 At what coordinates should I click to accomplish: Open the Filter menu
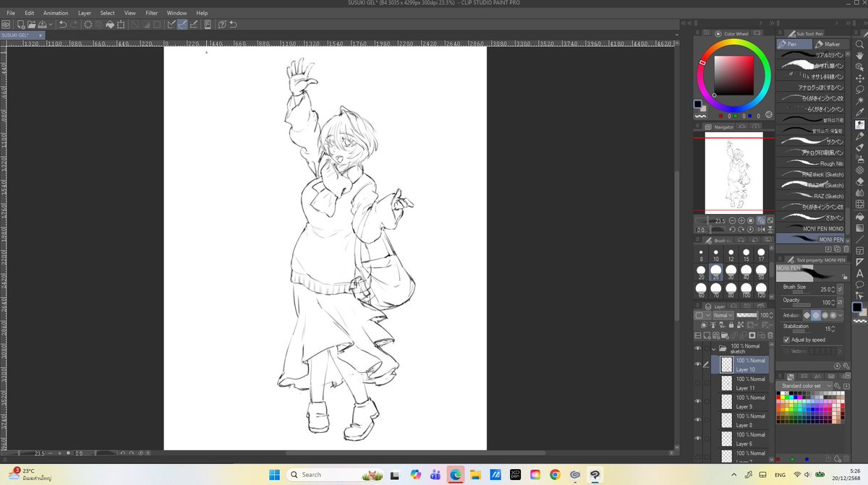[152, 13]
